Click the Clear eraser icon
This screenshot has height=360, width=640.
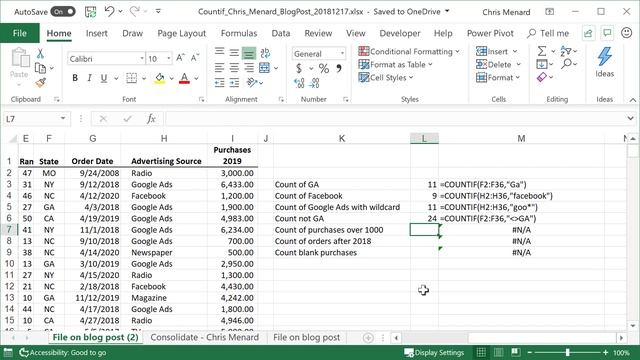542,77
